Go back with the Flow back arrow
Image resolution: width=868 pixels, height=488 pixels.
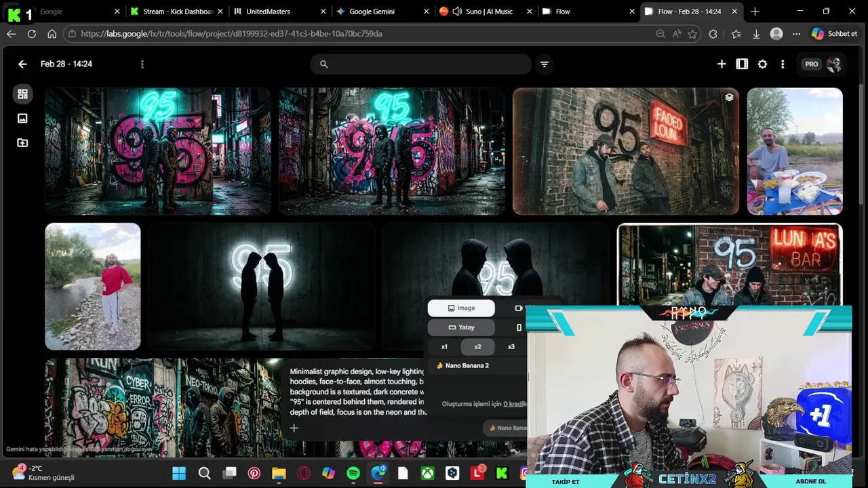click(22, 64)
